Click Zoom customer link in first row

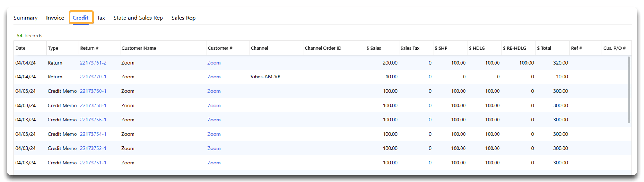[x=214, y=63]
